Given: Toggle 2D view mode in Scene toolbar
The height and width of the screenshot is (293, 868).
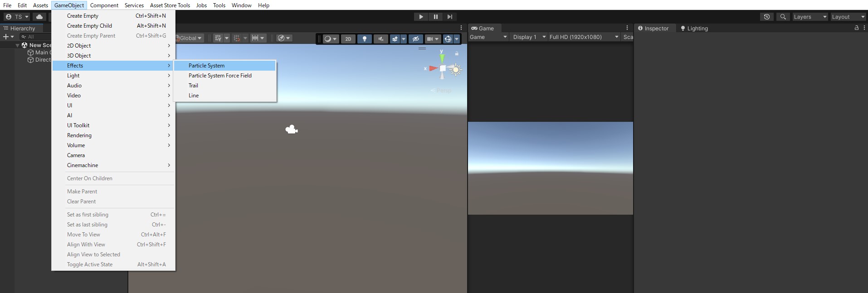Looking at the screenshot, I should pos(348,39).
